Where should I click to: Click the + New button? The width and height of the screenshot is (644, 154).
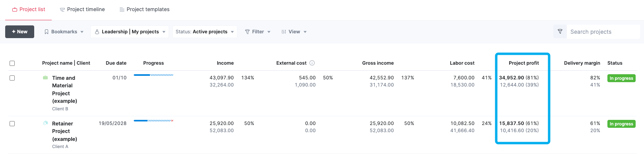coord(19,32)
